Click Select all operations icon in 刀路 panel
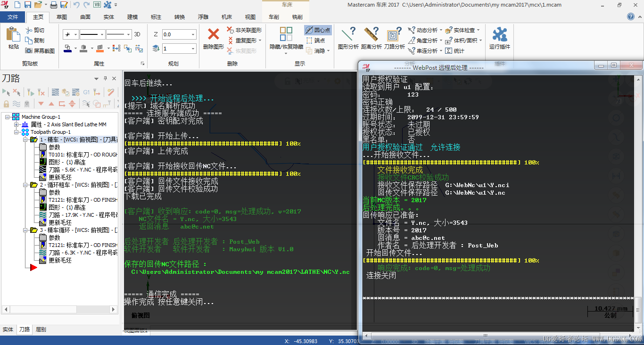Screen dimensions: 644x345 6,92
